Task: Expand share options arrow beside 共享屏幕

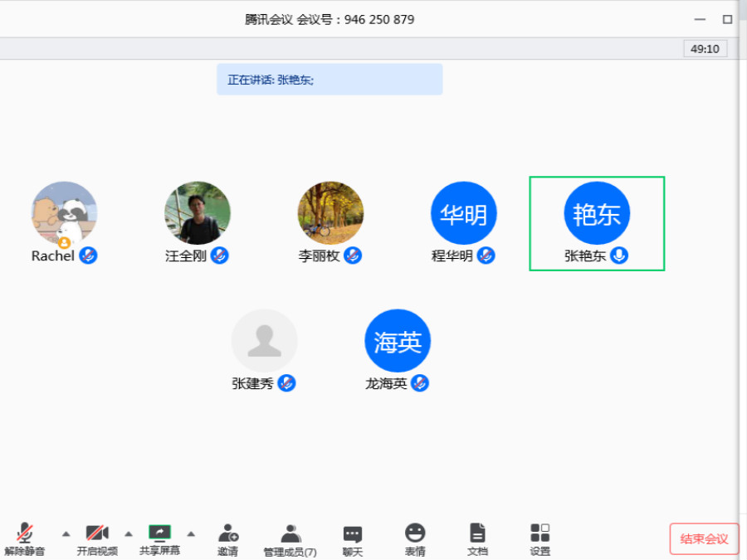Action: click(x=191, y=533)
